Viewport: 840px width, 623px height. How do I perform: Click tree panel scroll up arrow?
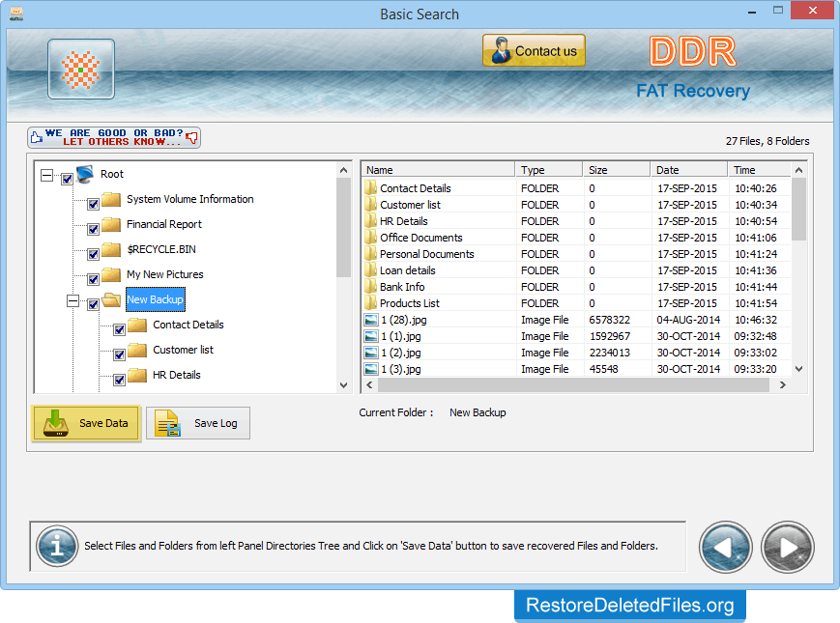[x=344, y=170]
